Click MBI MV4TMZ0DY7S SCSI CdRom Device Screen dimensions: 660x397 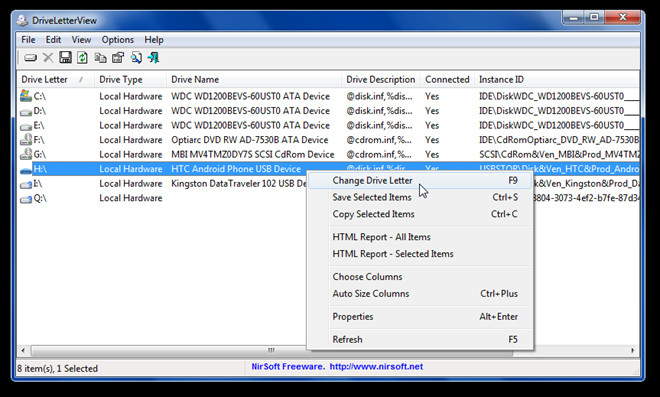click(x=253, y=155)
